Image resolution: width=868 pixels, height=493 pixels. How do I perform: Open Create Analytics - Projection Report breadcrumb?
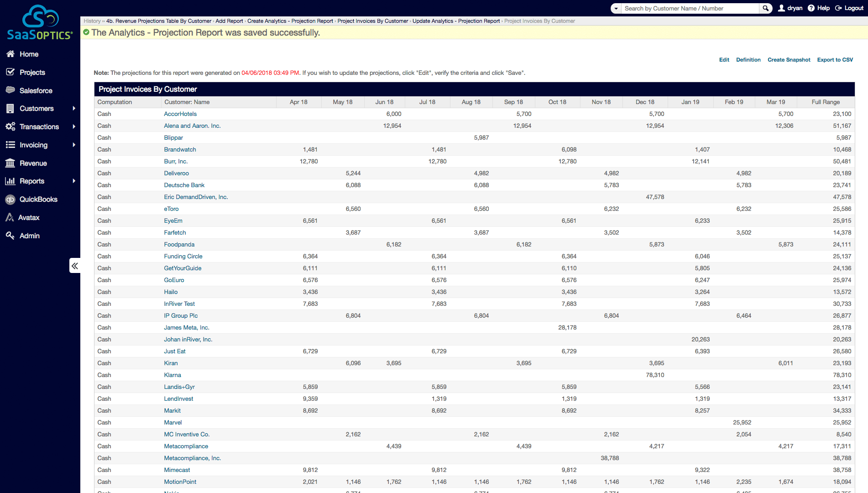click(290, 21)
